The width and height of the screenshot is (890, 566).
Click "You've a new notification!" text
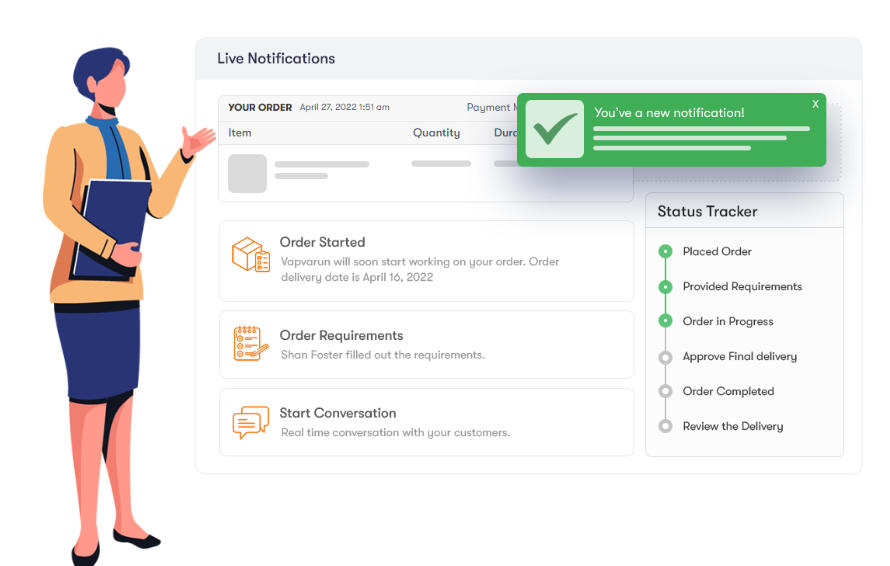669,113
